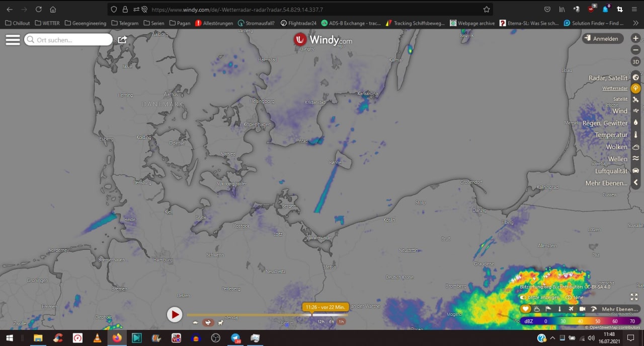Open Serien bookmark folder
Viewport: 644px width, 346px height.
click(x=154, y=23)
